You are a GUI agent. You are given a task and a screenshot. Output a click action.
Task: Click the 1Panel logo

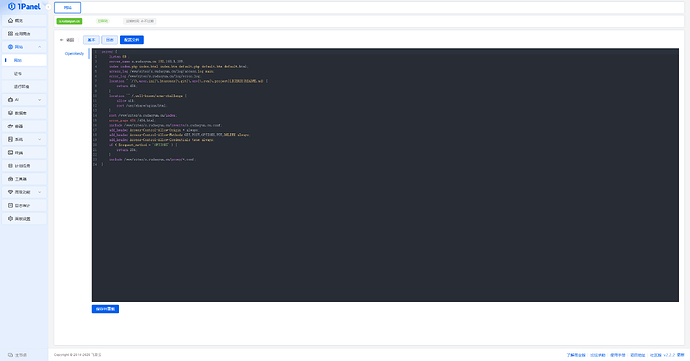point(24,7)
